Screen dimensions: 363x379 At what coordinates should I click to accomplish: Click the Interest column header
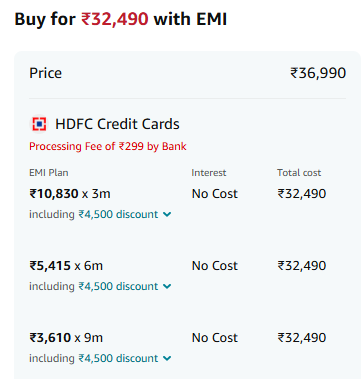click(x=209, y=173)
